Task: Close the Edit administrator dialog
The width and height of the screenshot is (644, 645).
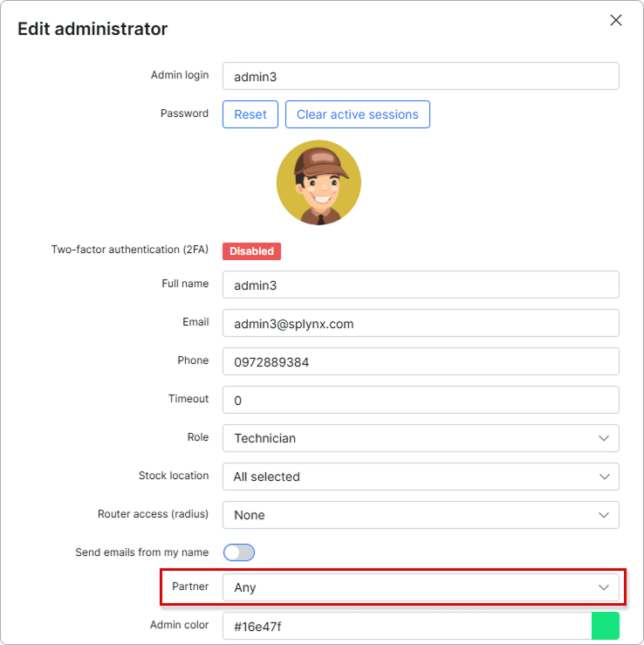Action: (616, 20)
